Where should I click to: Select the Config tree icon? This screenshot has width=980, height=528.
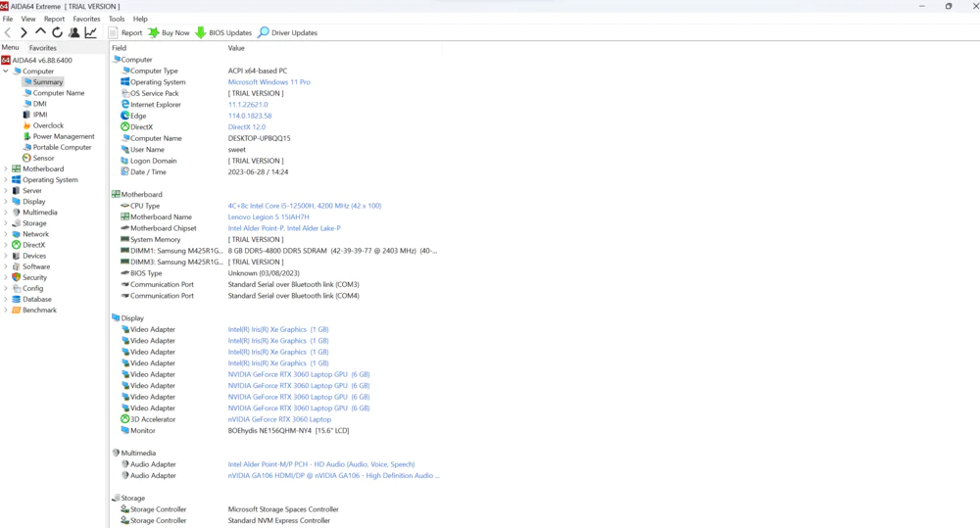(17, 288)
